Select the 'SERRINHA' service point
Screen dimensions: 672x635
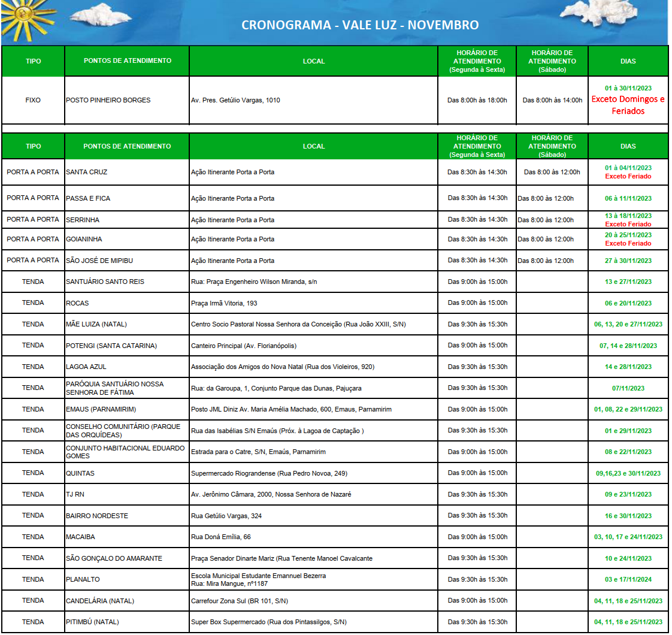pos(83,219)
